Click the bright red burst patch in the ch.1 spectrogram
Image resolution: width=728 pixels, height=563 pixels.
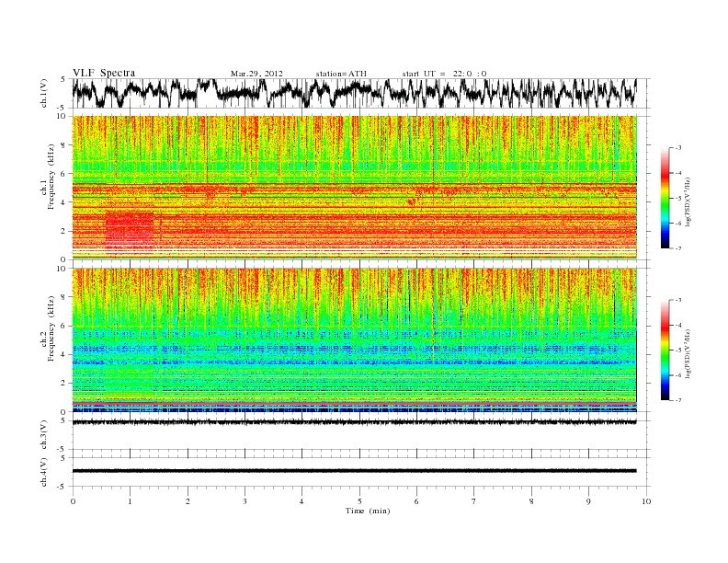tap(130, 229)
